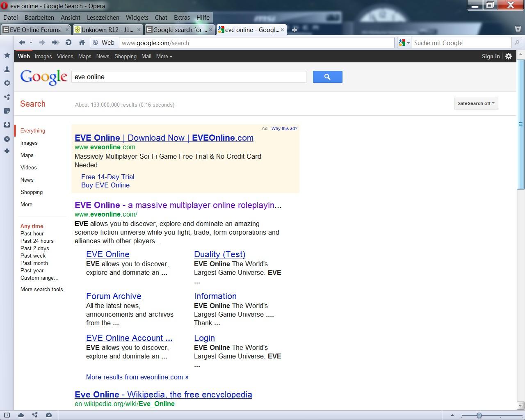Viewport: 525px width, 420px height.
Task: Click the blue Google search button
Action: pos(327,77)
